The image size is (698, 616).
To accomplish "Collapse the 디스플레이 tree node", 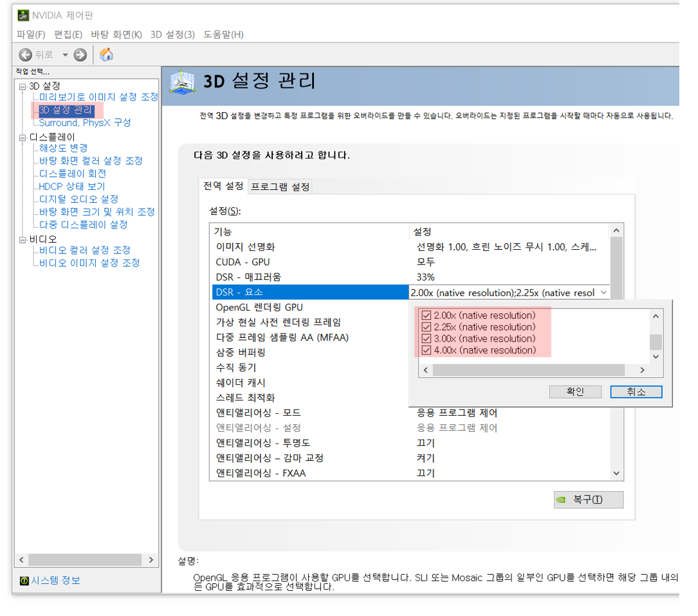I will (23, 138).
